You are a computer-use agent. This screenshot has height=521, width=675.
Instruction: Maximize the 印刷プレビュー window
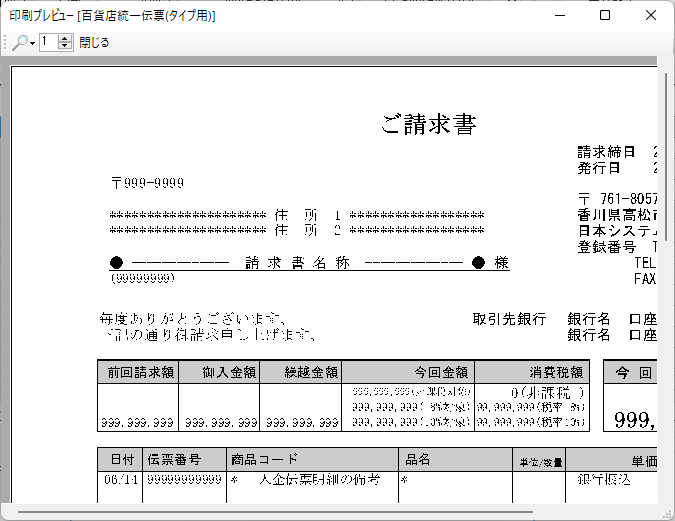605,16
